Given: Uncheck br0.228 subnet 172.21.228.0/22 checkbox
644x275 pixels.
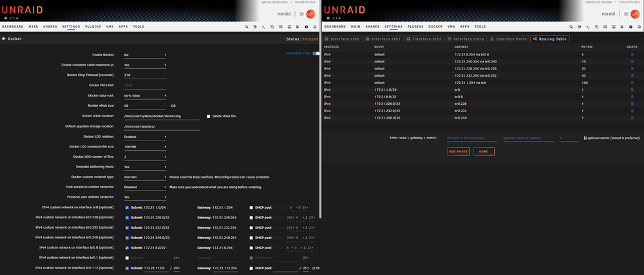Looking at the screenshot, I should pyautogui.click(x=127, y=218).
